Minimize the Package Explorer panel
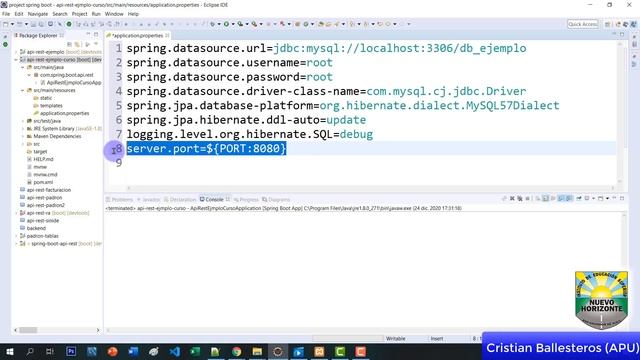 tap(88, 34)
